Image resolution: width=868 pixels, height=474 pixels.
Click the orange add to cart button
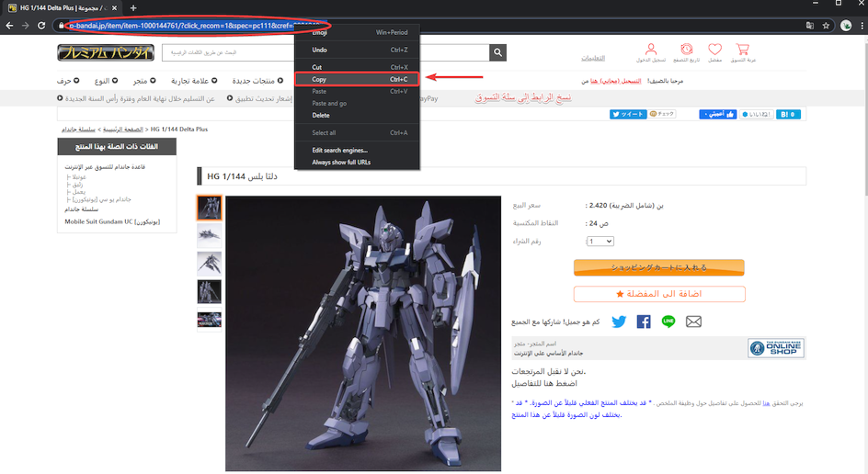658,267
